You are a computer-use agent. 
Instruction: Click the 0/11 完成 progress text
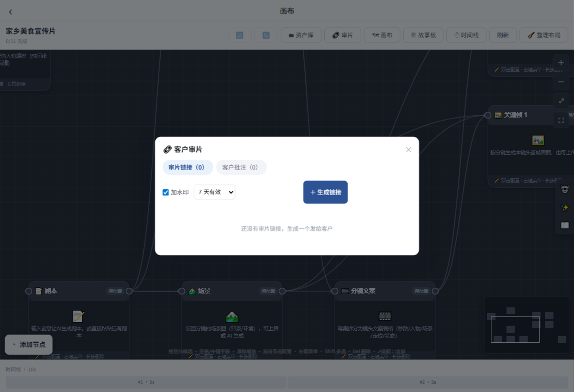pyautogui.click(x=16, y=42)
